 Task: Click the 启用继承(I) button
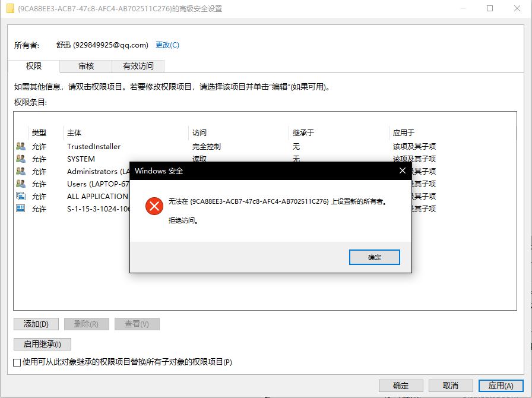coord(42,345)
